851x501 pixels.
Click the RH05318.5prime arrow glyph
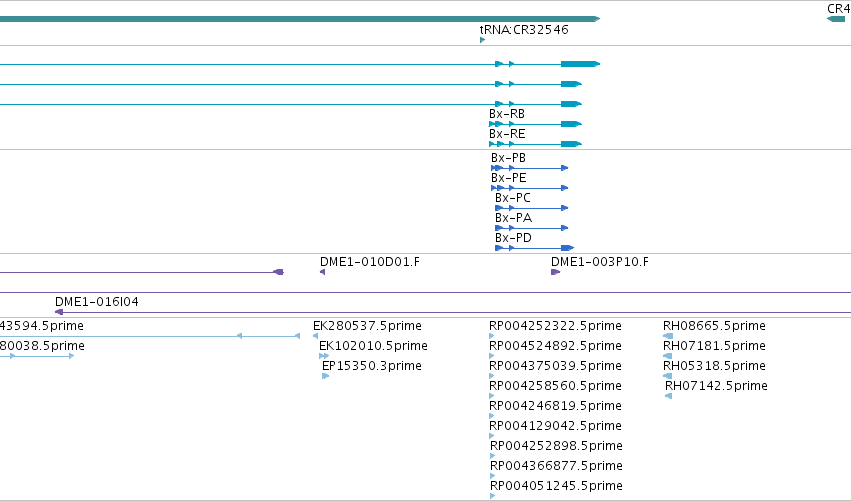668,376
